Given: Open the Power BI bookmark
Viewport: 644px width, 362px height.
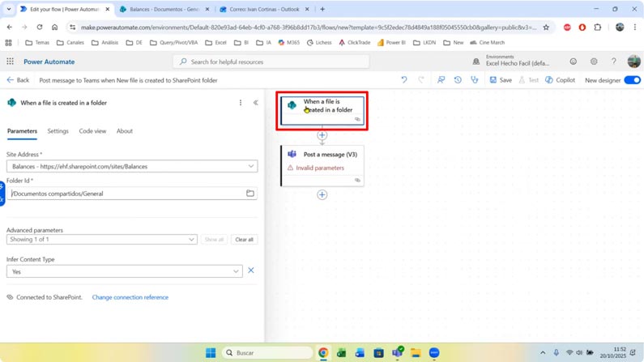Looking at the screenshot, I should pos(391,42).
